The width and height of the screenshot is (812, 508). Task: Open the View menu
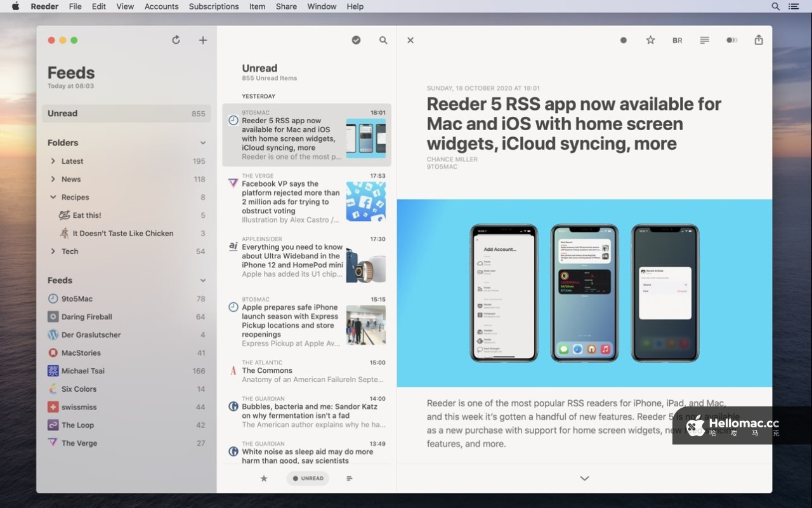click(x=125, y=6)
